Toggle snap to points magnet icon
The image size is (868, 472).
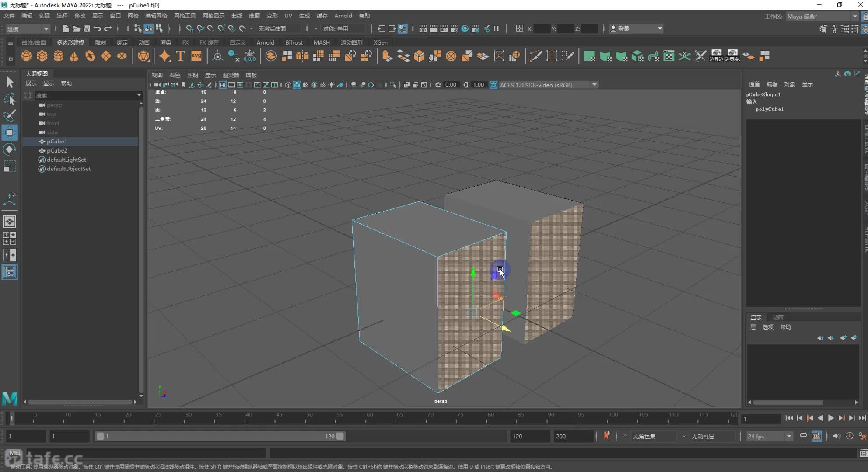(211, 29)
